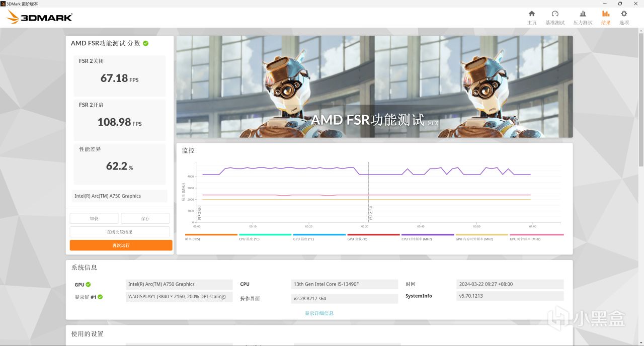Toggle the CPU 温度 teal legend swatch
644x346 pixels.
[265, 235]
